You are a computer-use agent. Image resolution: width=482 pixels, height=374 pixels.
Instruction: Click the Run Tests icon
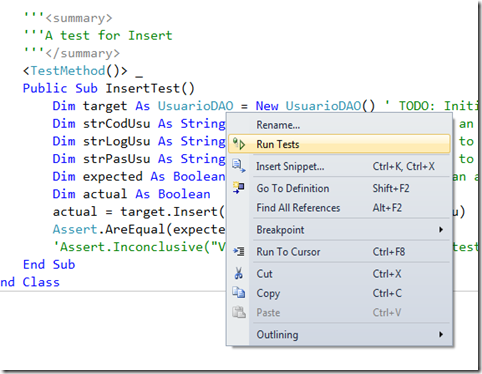coord(239,144)
